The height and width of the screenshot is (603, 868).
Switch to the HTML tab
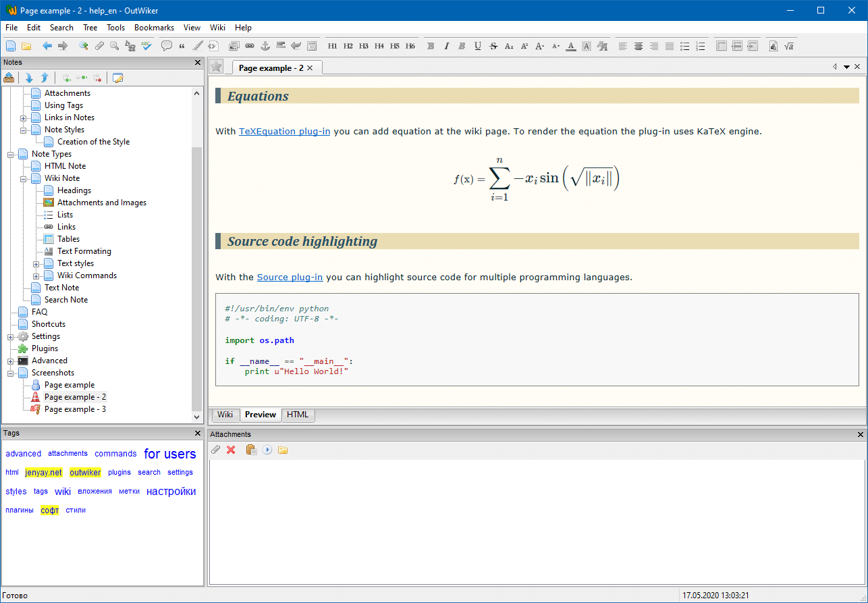coord(298,415)
